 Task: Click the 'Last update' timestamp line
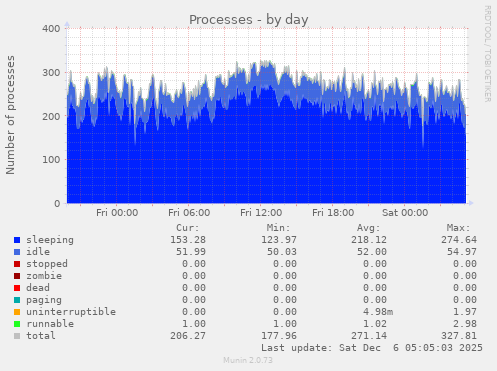click(x=372, y=348)
